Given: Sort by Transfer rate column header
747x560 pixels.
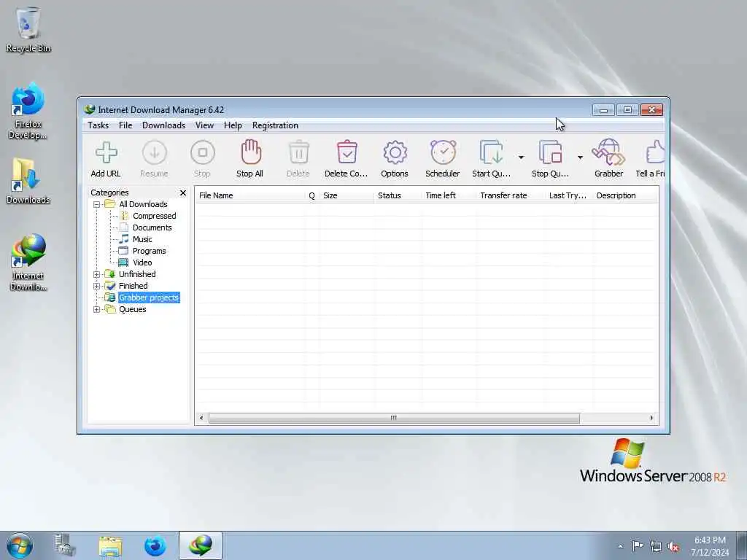Looking at the screenshot, I should 511,195.
